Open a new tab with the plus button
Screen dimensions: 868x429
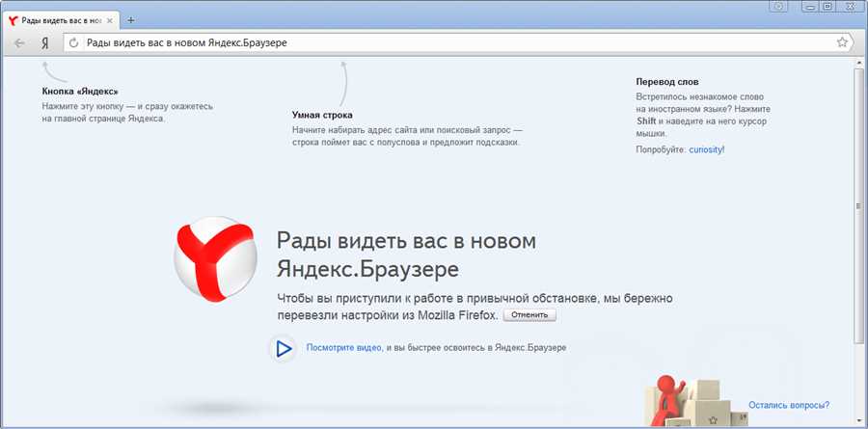[131, 20]
